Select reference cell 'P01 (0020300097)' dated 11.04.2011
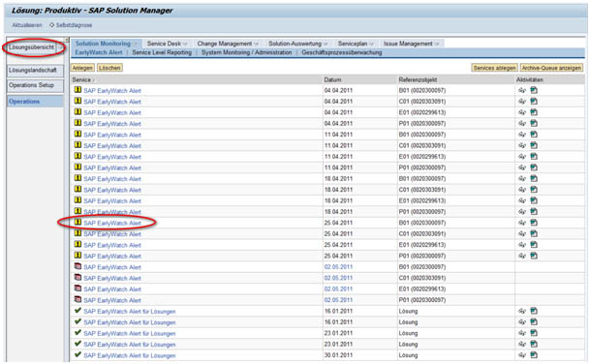 tap(421, 167)
